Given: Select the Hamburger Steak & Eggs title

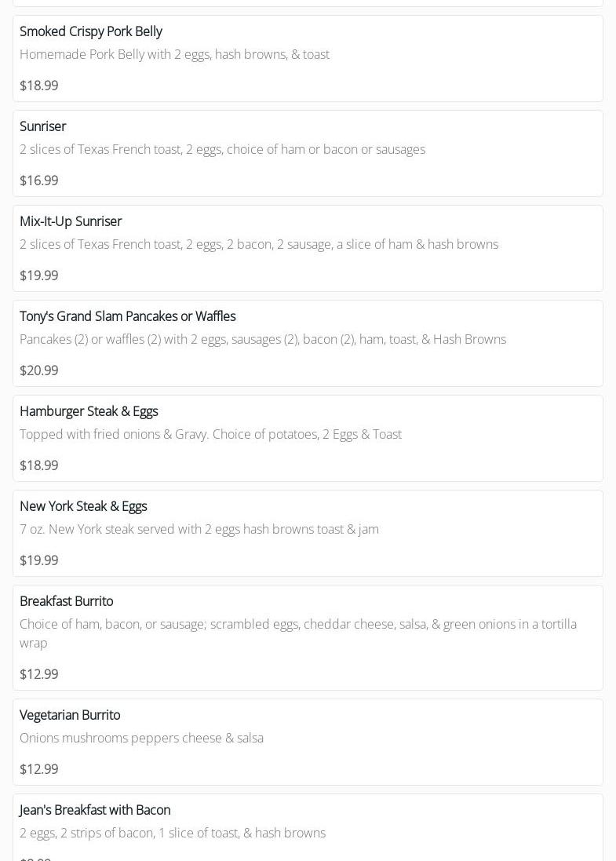Looking at the screenshot, I should point(89,411).
